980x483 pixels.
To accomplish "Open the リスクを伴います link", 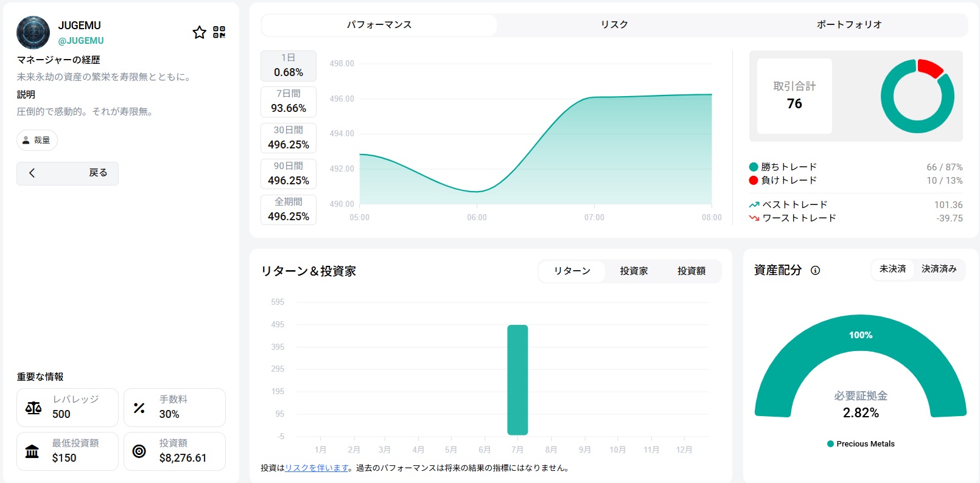I will pyautogui.click(x=317, y=468).
